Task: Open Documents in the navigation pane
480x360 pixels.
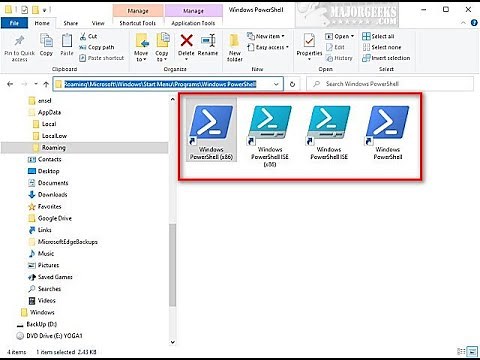Action: 48,183
